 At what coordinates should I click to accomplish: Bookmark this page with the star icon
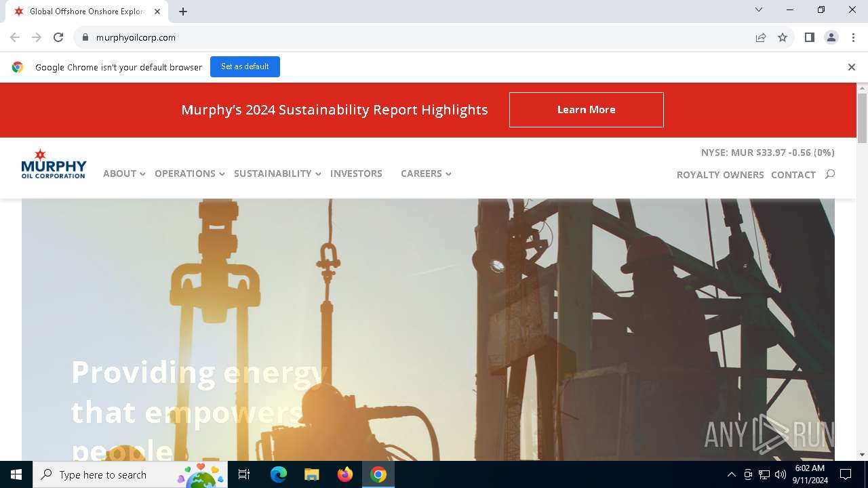coord(783,37)
